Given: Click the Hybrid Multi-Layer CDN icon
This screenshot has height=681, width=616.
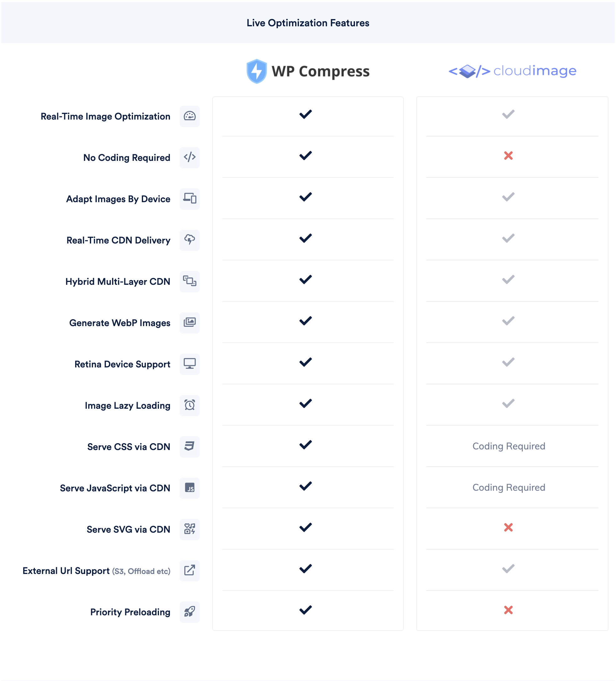Looking at the screenshot, I should (x=190, y=281).
